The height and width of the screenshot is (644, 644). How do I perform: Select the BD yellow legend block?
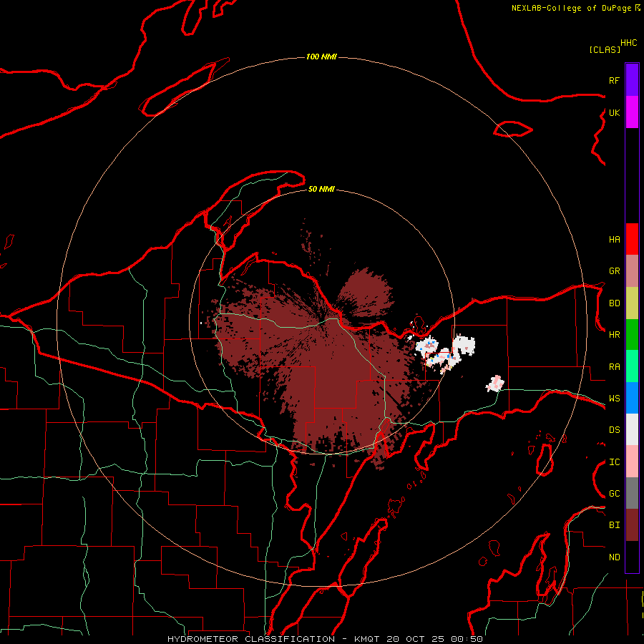[x=632, y=303]
